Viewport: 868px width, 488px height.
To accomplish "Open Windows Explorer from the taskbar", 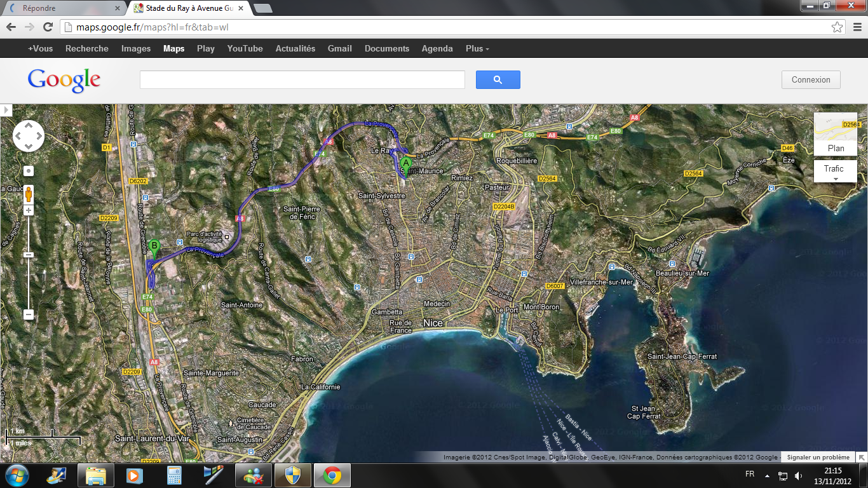I will click(96, 475).
